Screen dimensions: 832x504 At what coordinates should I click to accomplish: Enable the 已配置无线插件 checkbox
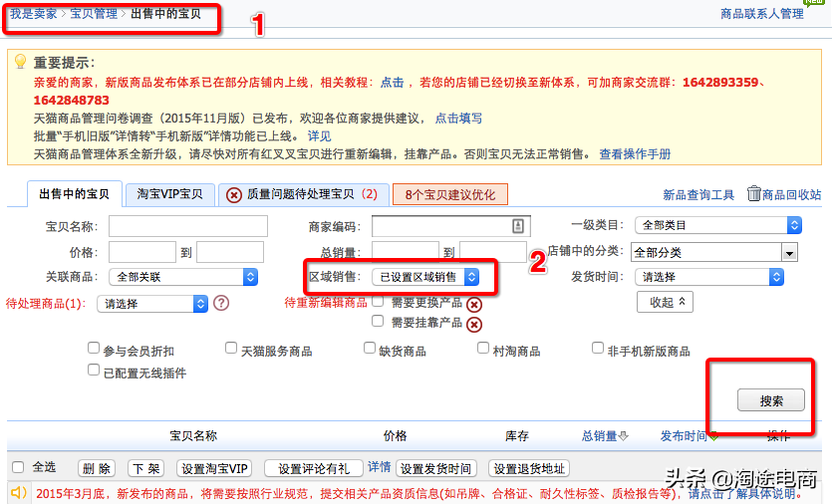pyautogui.click(x=94, y=370)
